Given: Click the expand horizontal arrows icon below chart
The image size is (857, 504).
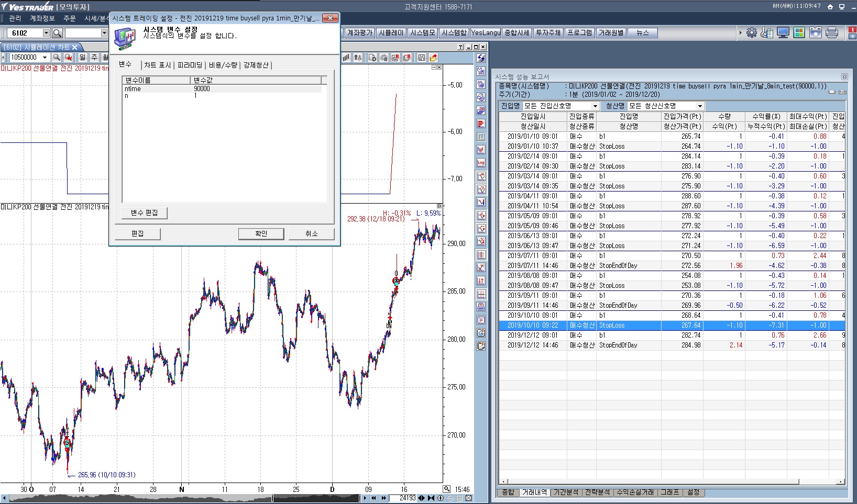Looking at the screenshot, I should point(421,498).
